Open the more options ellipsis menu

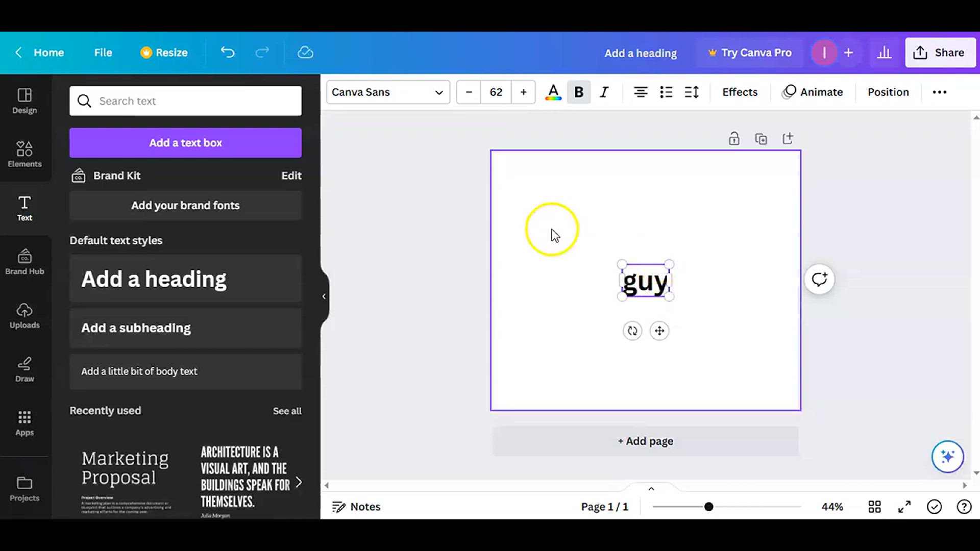pyautogui.click(x=940, y=92)
